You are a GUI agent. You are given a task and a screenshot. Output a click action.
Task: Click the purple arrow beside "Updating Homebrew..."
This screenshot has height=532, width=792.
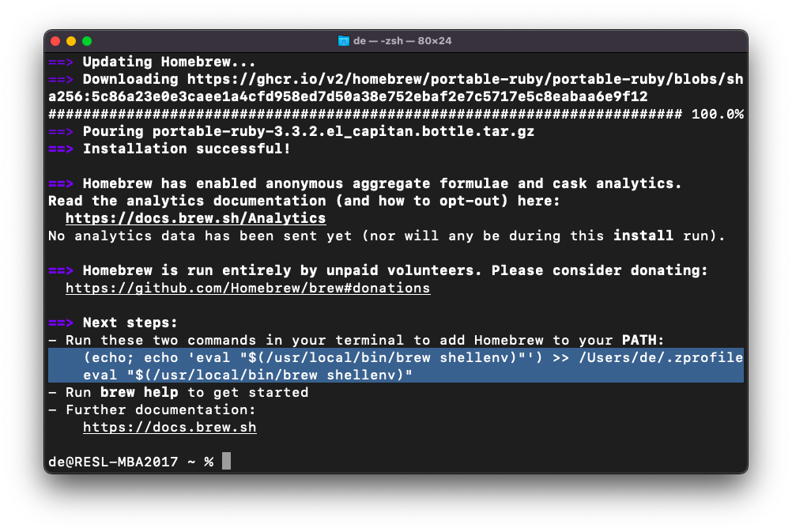click(x=61, y=62)
